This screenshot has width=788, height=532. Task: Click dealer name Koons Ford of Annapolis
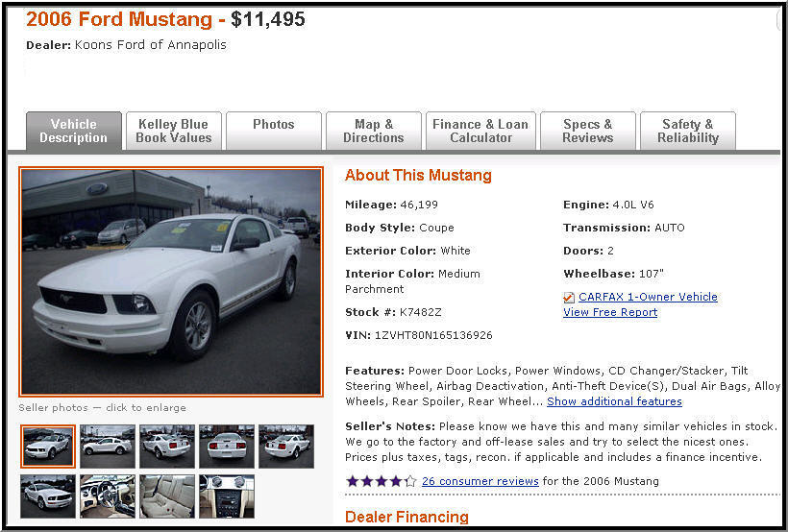click(150, 45)
